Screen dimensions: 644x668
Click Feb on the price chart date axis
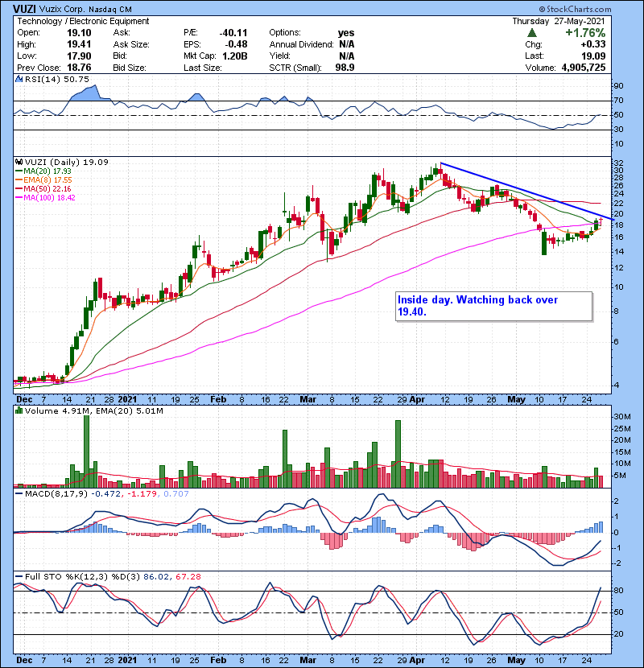[218, 400]
